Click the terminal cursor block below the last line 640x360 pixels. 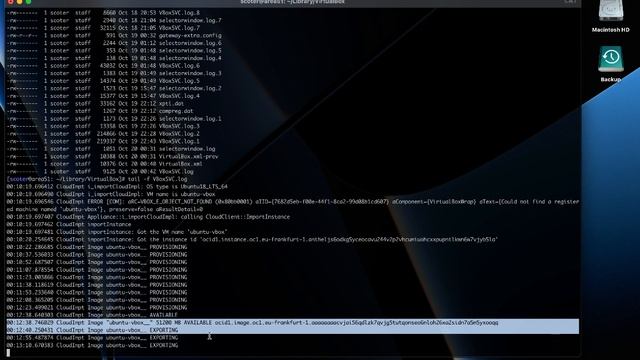tap(8, 353)
